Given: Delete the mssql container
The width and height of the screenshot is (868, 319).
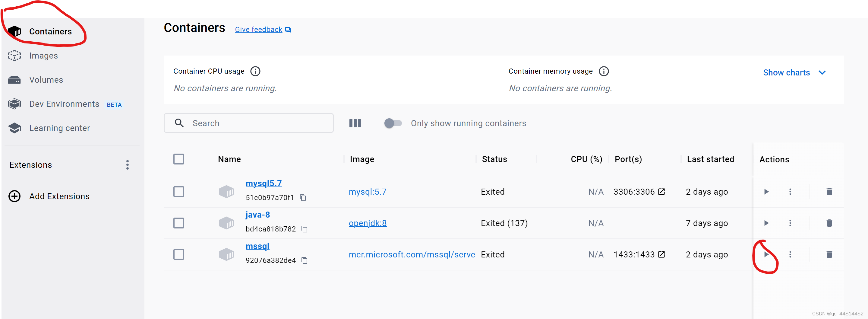Looking at the screenshot, I should coord(829,254).
